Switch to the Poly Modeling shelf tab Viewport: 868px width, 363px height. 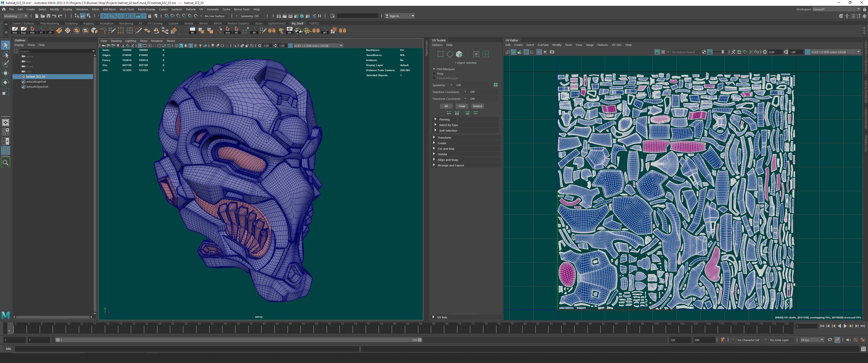(x=49, y=24)
